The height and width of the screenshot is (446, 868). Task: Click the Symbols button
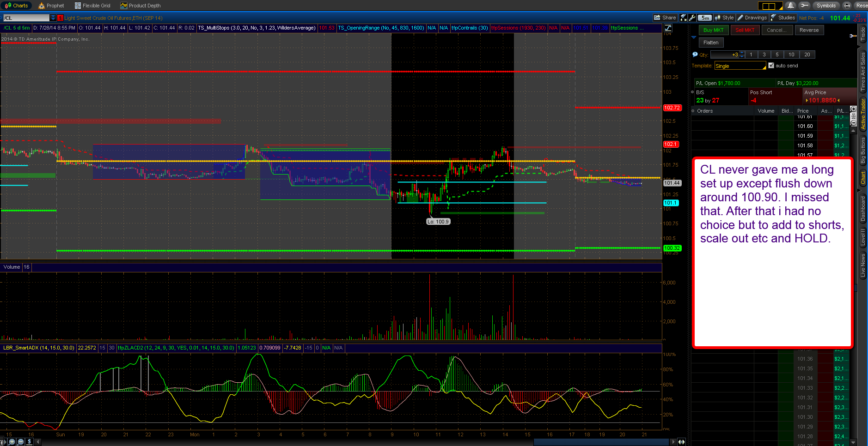point(826,6)
